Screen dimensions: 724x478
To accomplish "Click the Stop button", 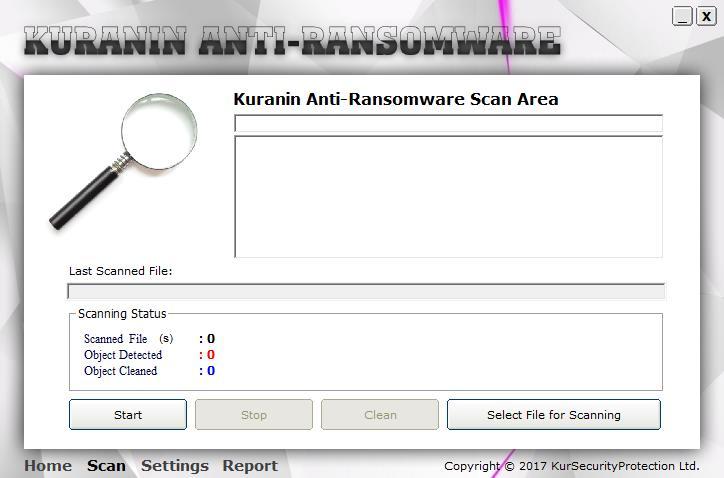I will (x=254, y=415).
